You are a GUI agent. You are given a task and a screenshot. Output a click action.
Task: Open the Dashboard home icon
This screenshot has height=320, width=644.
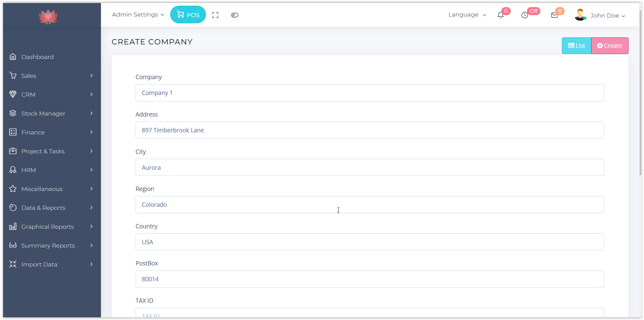click(13, 57)
